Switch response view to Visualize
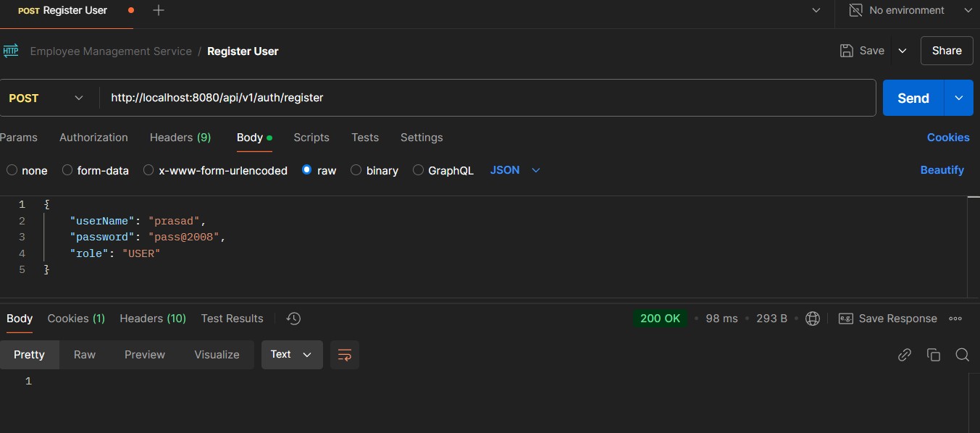 [x=217, y=355]
